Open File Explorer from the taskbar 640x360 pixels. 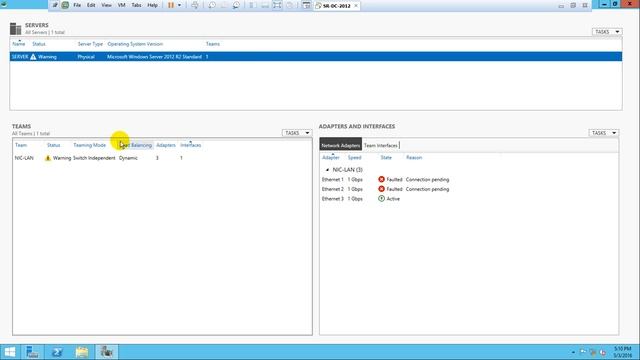[82, 352]
